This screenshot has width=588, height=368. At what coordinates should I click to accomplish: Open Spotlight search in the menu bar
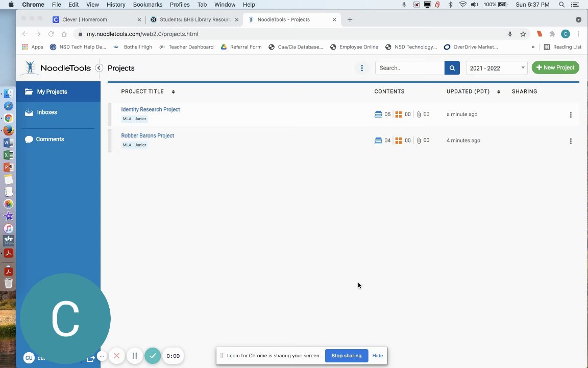(562, 5)
